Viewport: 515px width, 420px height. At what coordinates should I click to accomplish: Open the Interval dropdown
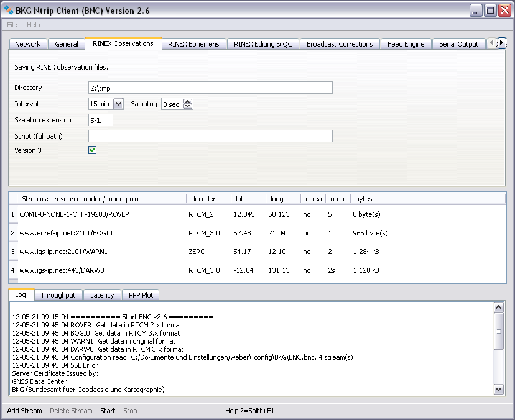[118, 104]
